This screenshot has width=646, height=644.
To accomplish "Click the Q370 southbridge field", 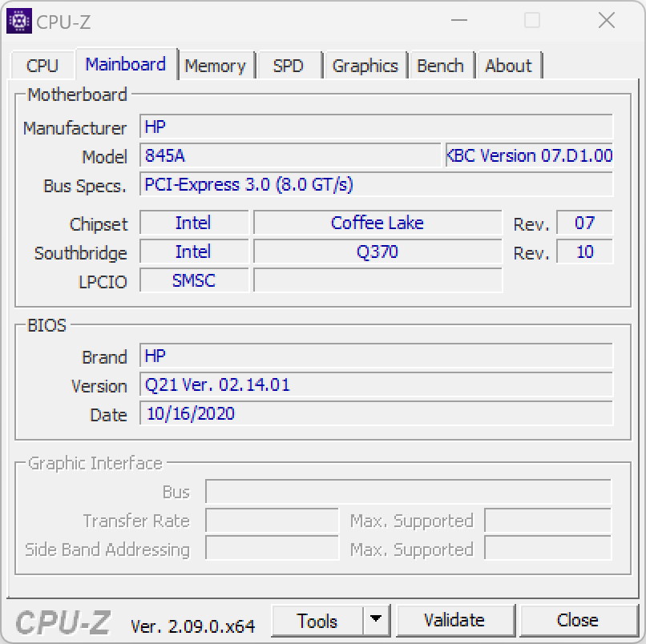I will (x=378, y=252).
